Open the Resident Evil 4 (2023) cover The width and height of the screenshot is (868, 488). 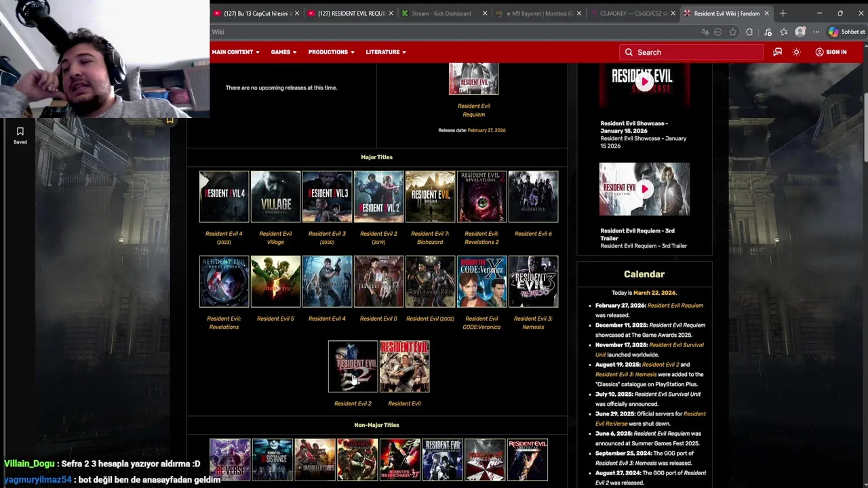224,197
